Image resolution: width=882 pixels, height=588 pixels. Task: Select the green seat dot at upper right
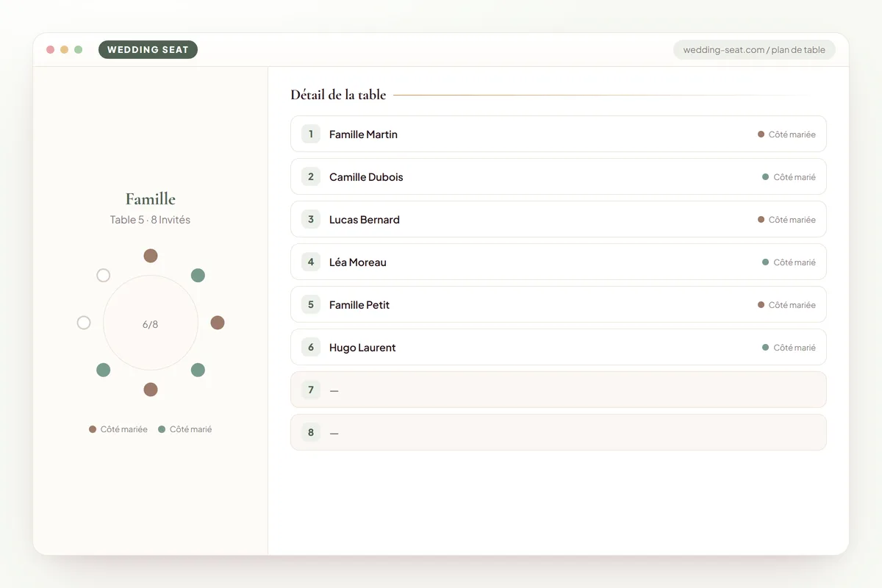pos(198,276)
